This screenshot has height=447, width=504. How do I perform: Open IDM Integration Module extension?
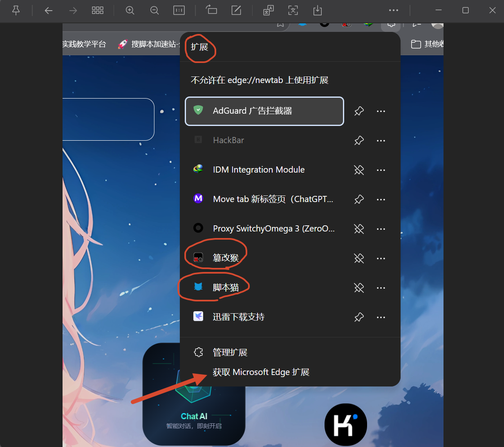264,170
